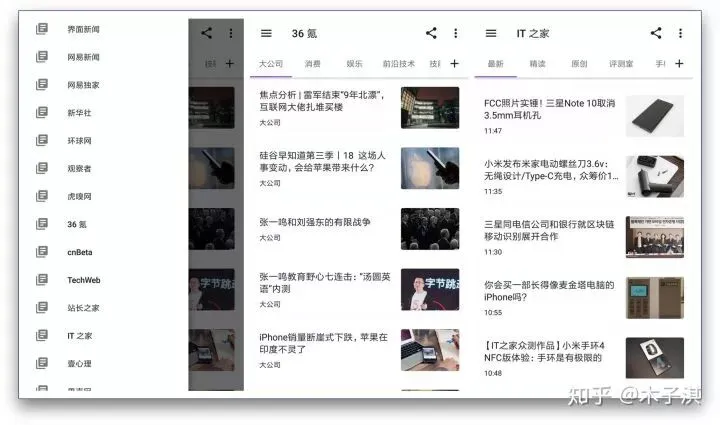Image resolution: width=720 pixels, height=425 pixels.
Task: Open the three-dot overflow menu in 36 氪
Action: (x=456, y=33)
